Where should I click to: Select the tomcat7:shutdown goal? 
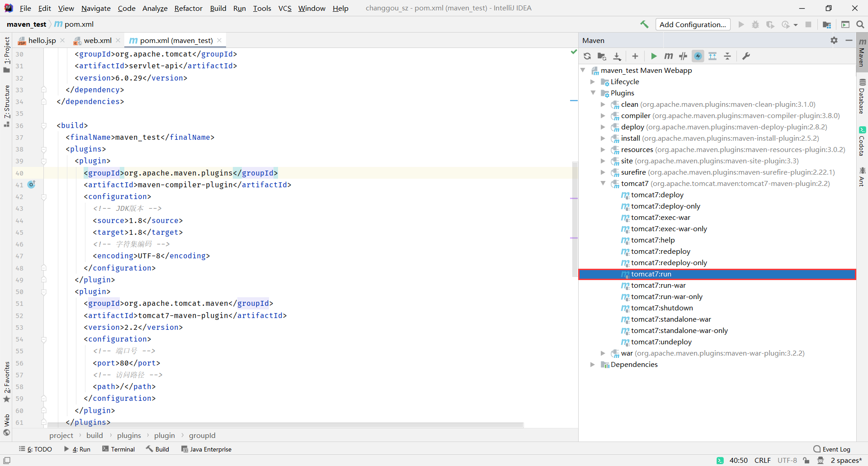[661, 308]
